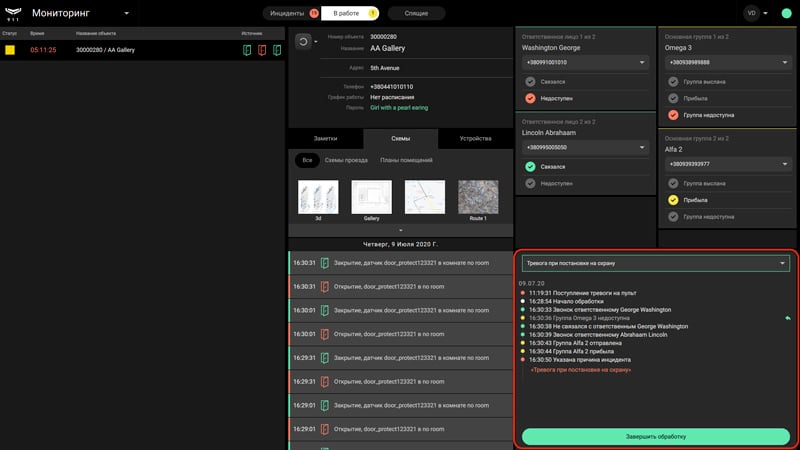Check Группа выслана for Alfa 2
This screenshot has width=800, height=450.
point(673,183)
